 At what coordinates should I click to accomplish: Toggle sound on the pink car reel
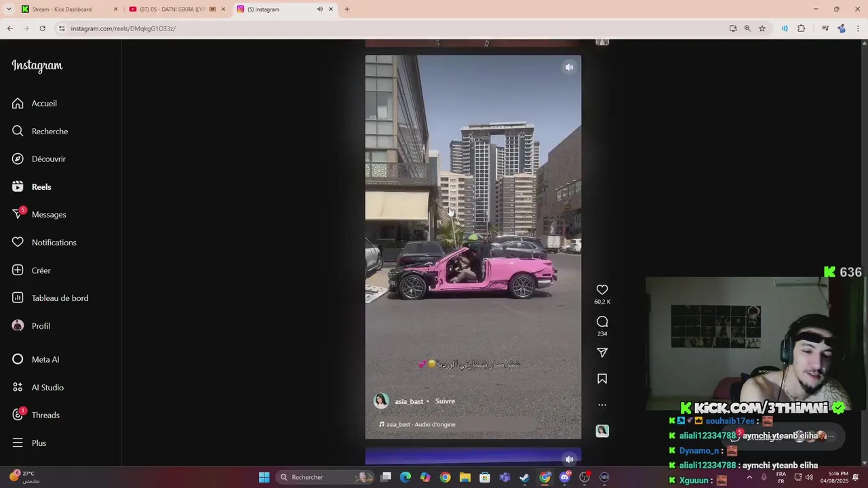[x=570, y=67]
